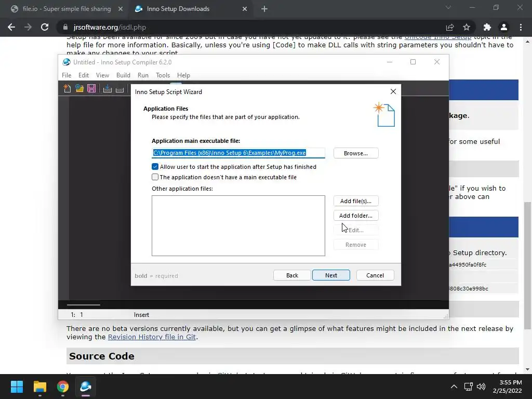Open the Help menu
The width and height of the screenshot is (532, 399).
183,75
